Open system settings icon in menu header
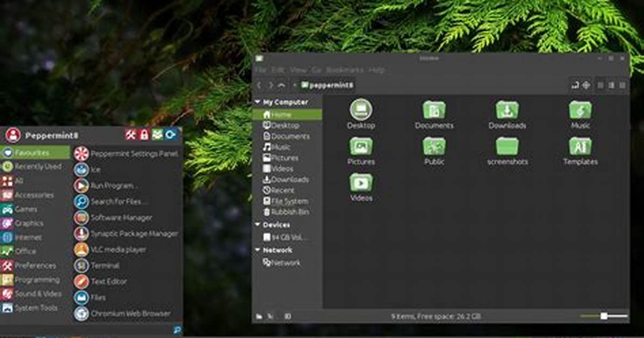Viewport: 644px width, 338px height. (x=131, y=135)
